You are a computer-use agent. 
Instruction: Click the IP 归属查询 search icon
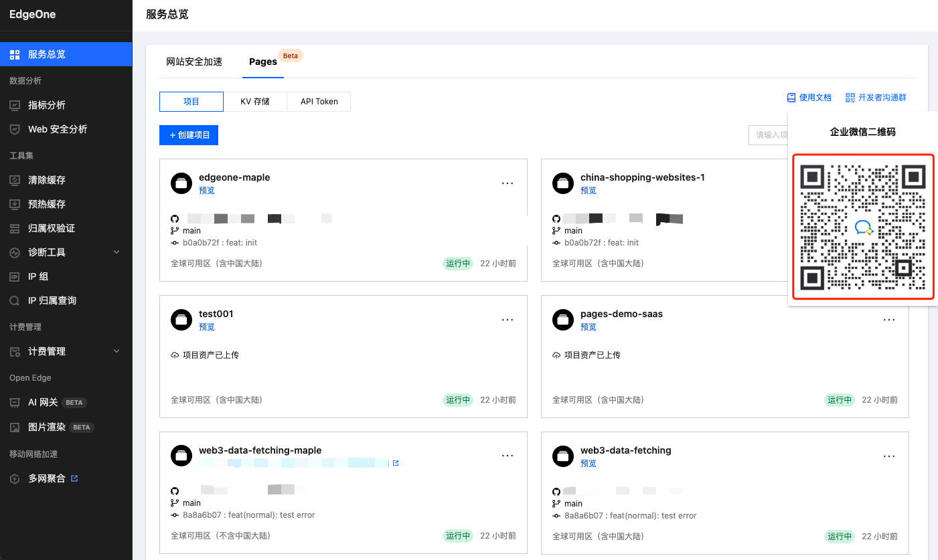point(15,301)
